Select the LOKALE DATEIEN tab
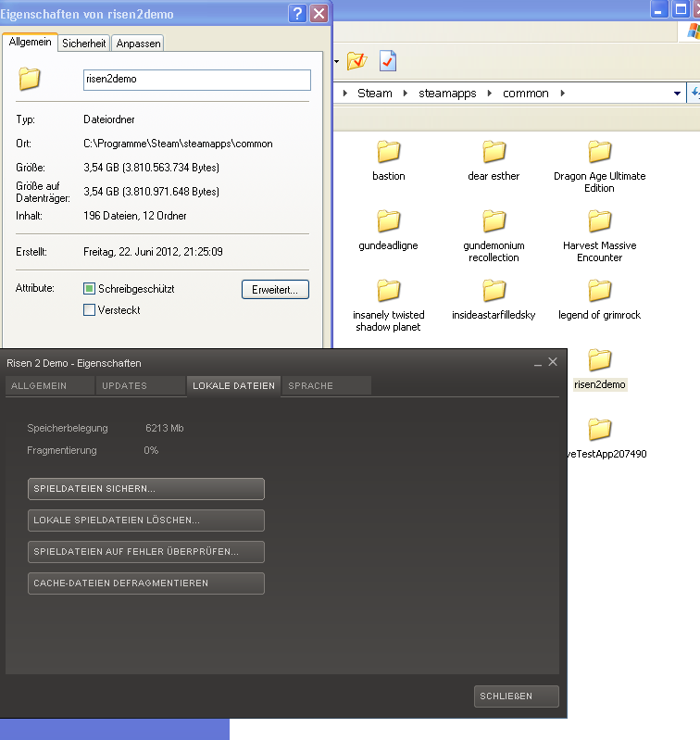This screenshot has height=740, width=700. tap(233, 385)
